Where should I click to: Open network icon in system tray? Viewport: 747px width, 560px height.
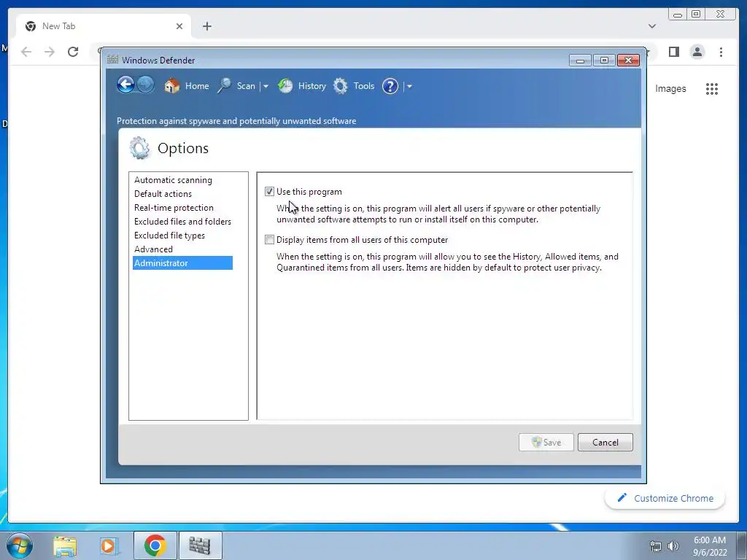(x=656, y=546)
